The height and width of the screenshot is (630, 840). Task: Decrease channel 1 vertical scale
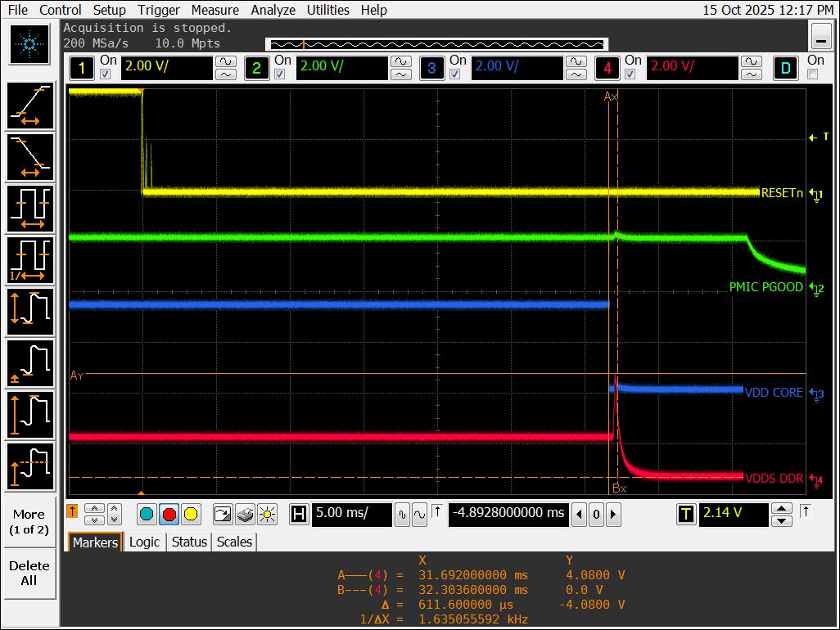coord(226,74)
